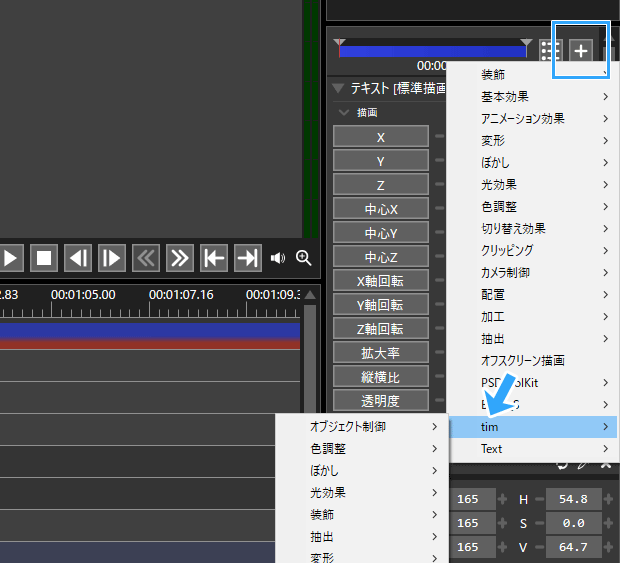This screenshot has width=620, height=563.
Task: Click the minus slider handle beside 拡大率
Action: pyautogui.click(x=440, y=352)
